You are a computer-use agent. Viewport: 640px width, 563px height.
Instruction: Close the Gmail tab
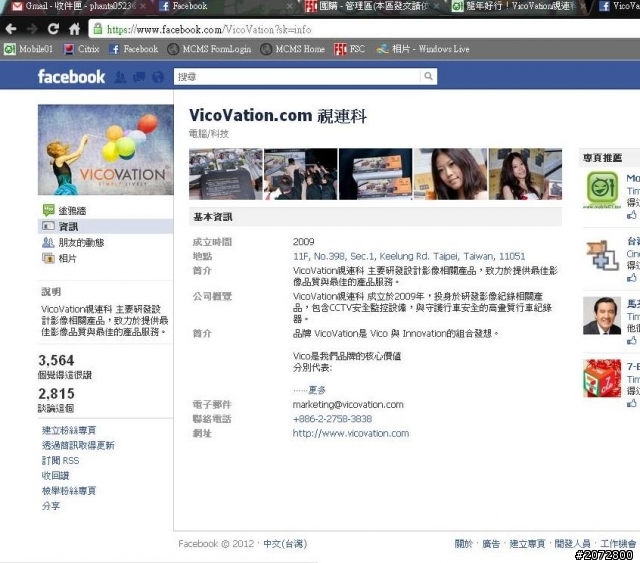(x=143, y=6)
